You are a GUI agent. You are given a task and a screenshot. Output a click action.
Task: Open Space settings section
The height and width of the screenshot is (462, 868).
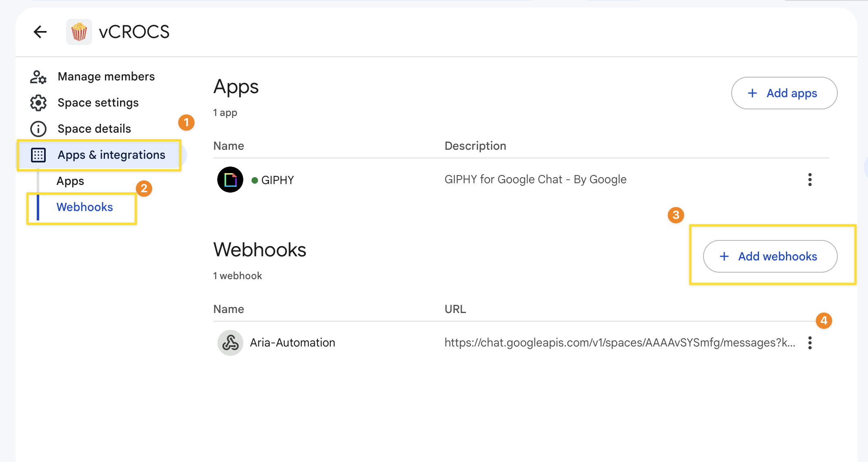click(x=98, y=103)
